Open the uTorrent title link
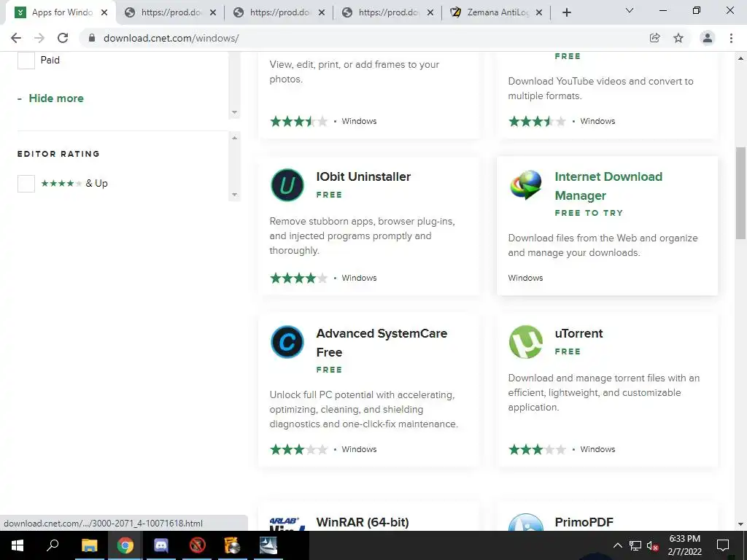This screenshot has height=560, width=747. [x=578, y=333]
